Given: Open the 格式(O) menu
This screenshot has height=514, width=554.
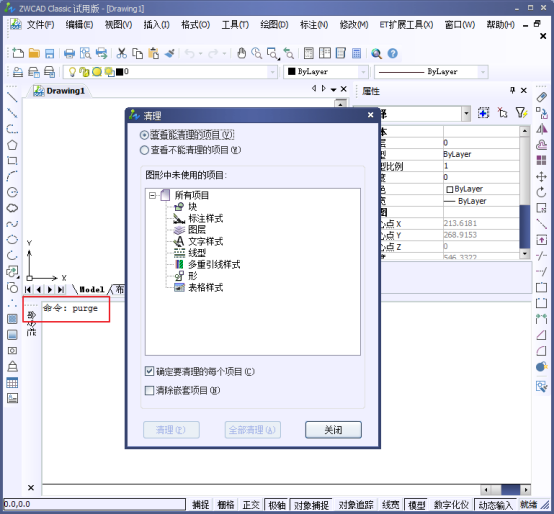Looking at the screenshot, I should 195,25.
